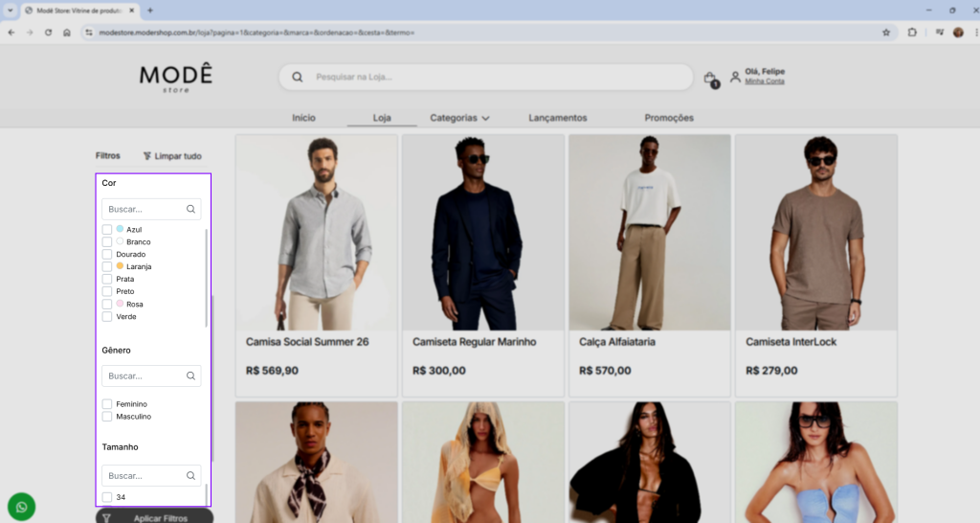Screen dimensions: 980x523
Task: Open the Promoções menu item
Action: pyautogui.click(x=669, y=118)
